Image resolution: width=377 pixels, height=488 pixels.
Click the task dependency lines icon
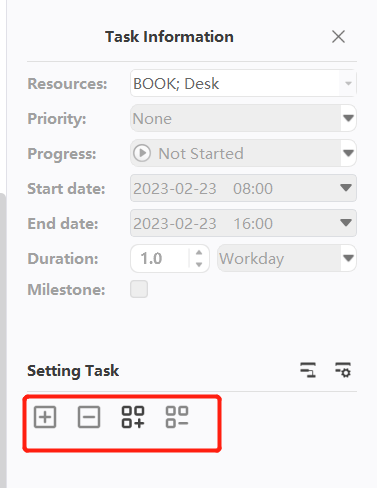[308, 370]
